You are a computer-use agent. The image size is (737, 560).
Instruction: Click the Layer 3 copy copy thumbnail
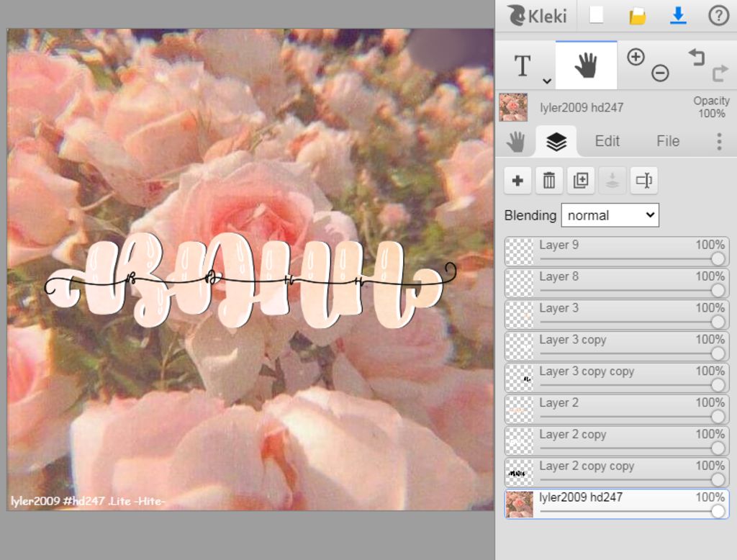520,378
